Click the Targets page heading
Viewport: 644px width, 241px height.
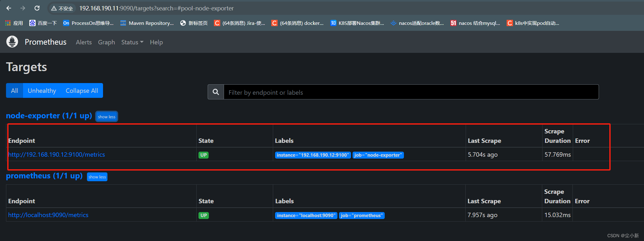pyautogui.click(x=26, y=67)
